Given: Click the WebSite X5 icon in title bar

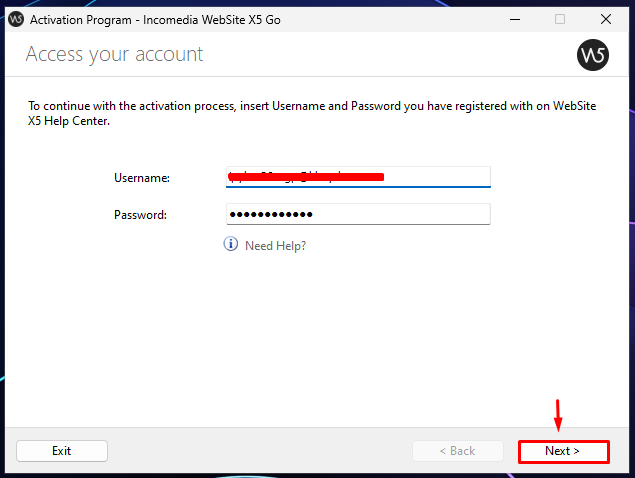Looking at the screenshot, I should 16,19.
